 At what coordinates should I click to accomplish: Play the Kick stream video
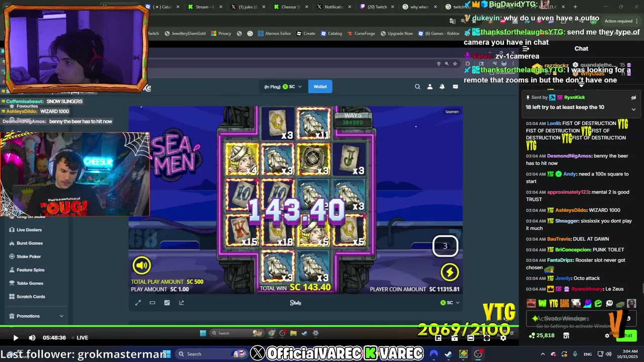(16, 338)
